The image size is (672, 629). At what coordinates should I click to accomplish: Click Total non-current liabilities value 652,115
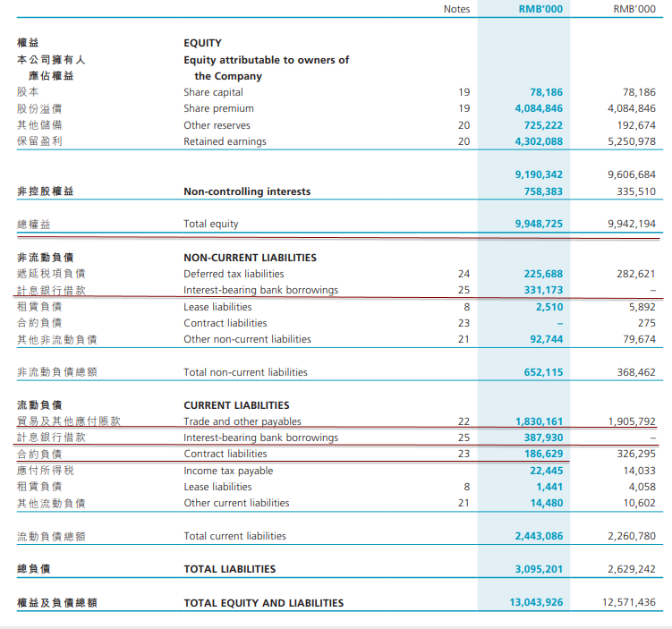pyautogui.click(x=543, y=372)
